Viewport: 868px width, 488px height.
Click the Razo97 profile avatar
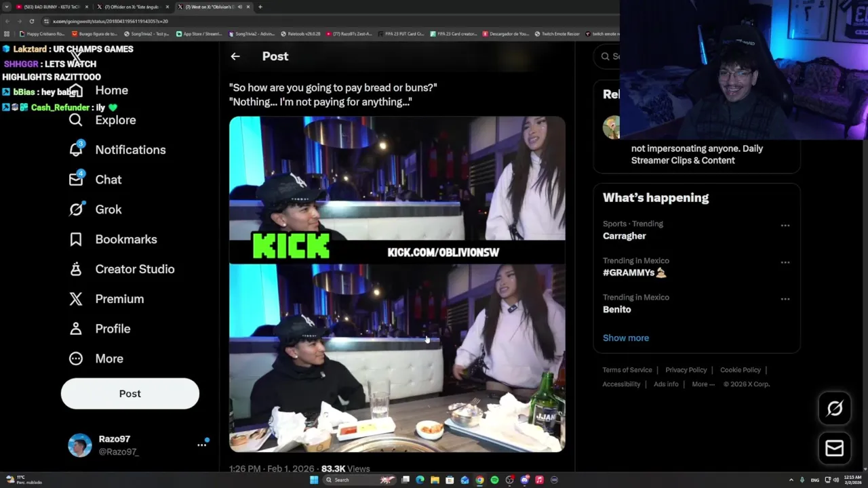(x=80, y=445)
